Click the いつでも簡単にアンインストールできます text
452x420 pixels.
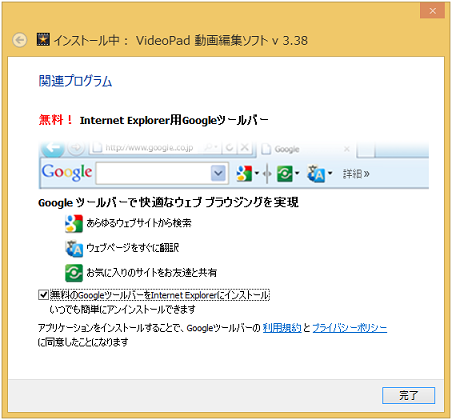pyautogui.click(x=122, y=310)
